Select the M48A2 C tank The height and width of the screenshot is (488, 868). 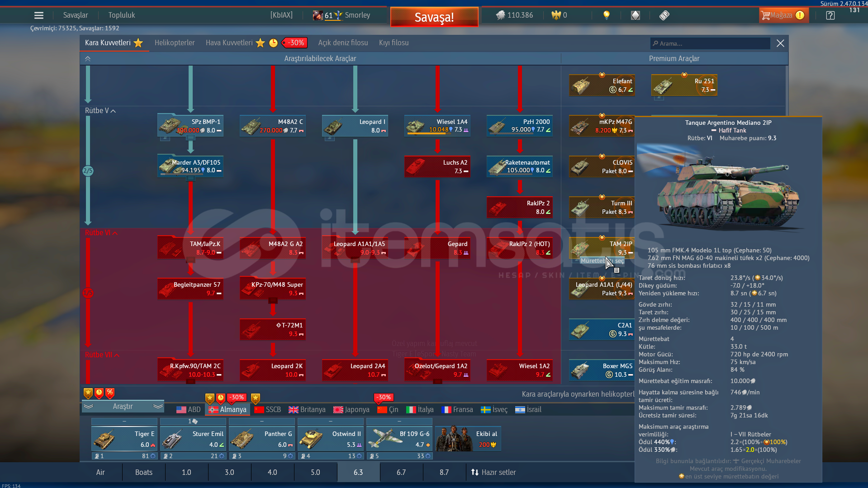[273, 126]
